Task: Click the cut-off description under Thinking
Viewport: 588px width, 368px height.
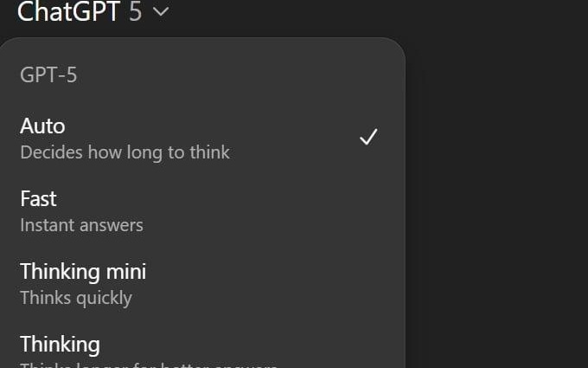Action: coord(147,365)
